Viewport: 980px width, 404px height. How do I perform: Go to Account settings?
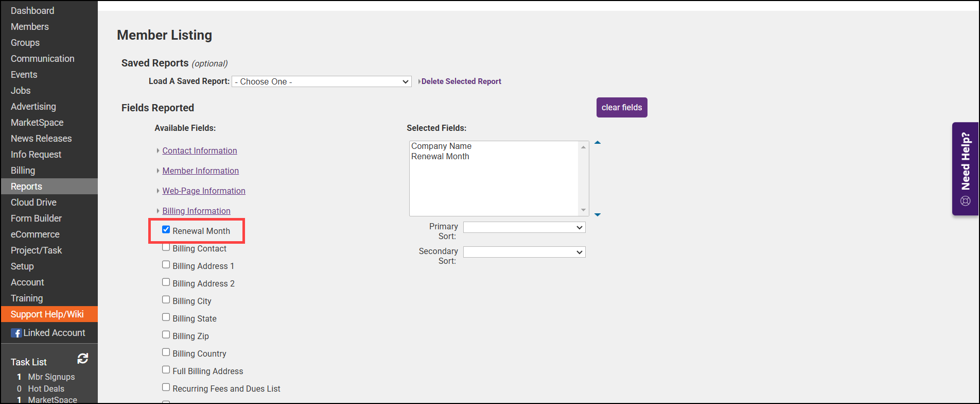coord(27,282)
